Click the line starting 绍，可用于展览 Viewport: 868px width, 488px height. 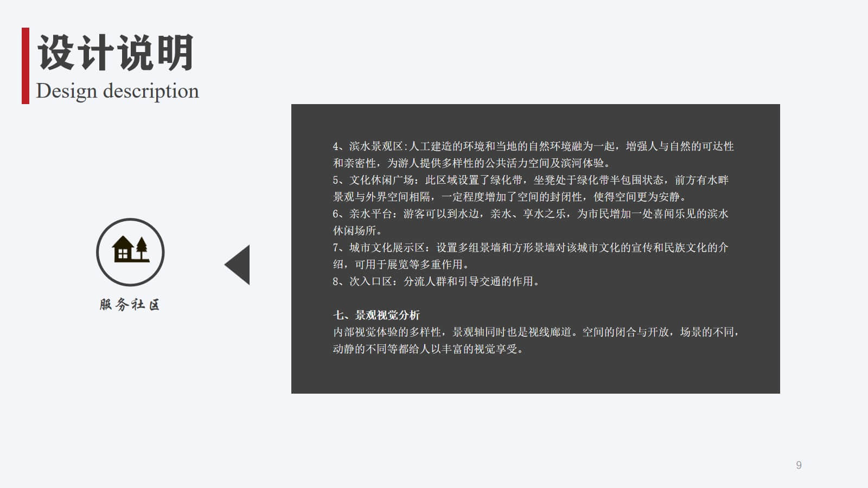coord(402,265)
